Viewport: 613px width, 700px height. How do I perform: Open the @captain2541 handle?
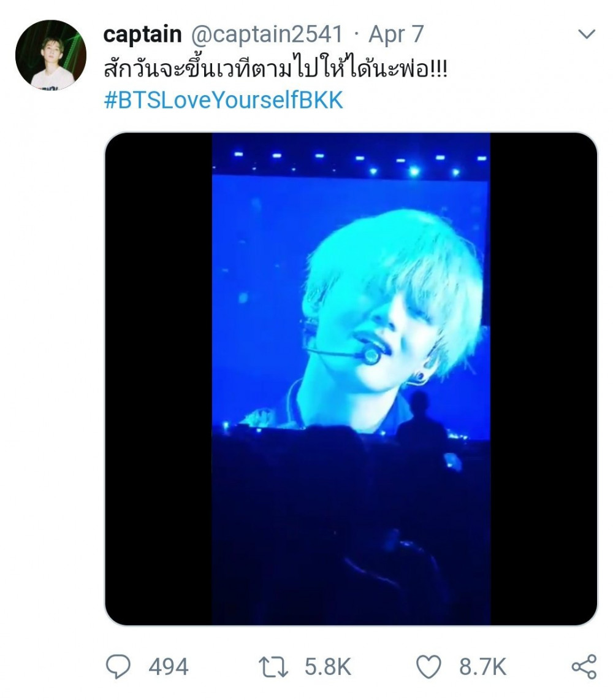click(x=267, y=34)
